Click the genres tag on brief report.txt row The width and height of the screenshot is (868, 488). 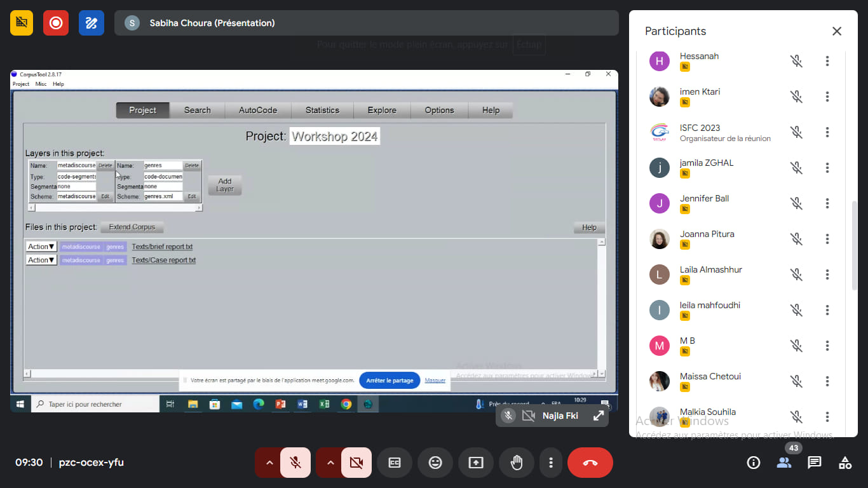[115, 247]
